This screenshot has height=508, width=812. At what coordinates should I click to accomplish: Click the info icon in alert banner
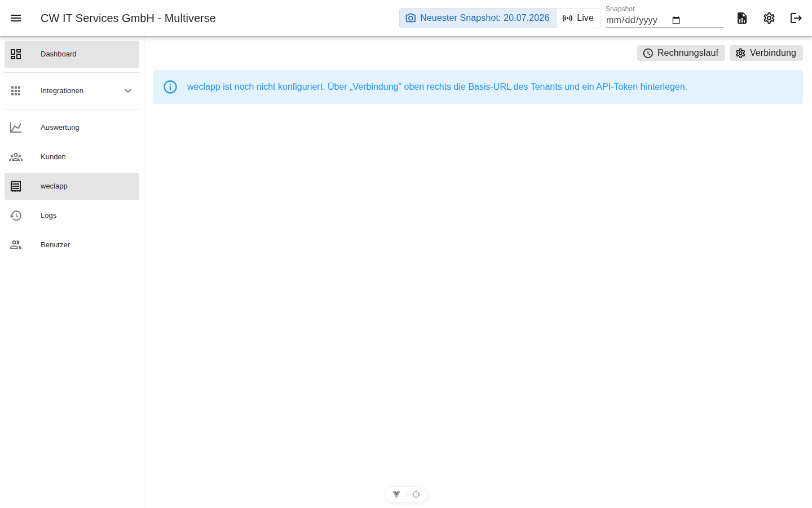170,87
